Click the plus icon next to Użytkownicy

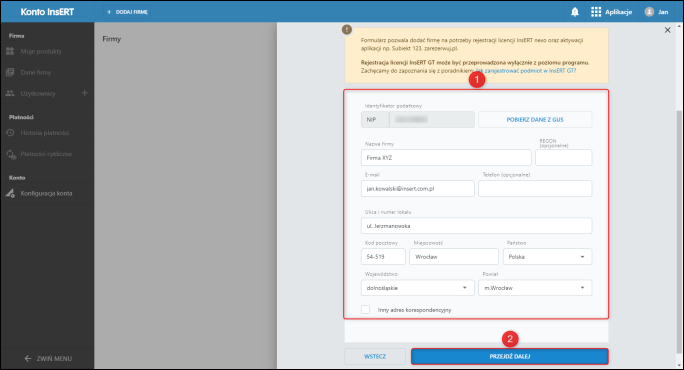pyautogui.click(x=85, y=93)
